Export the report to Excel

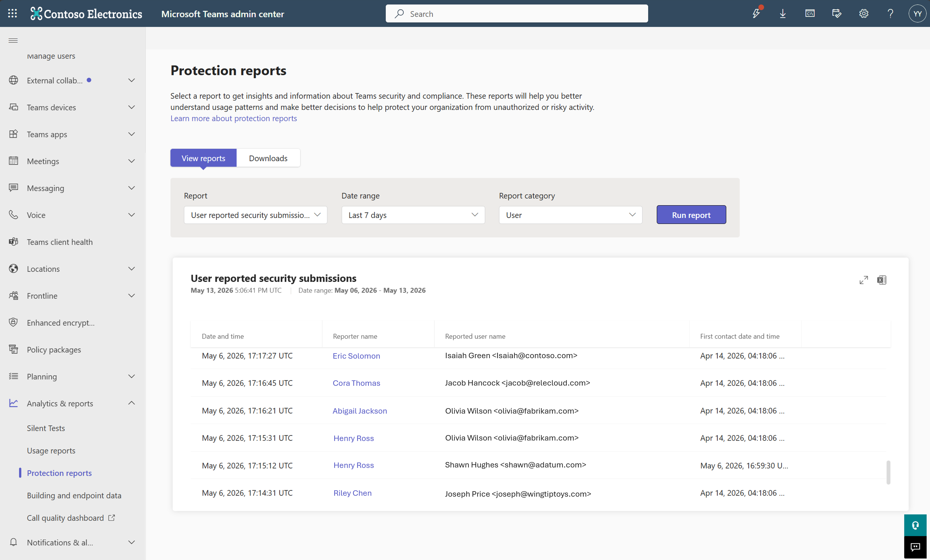click(882, 280)
